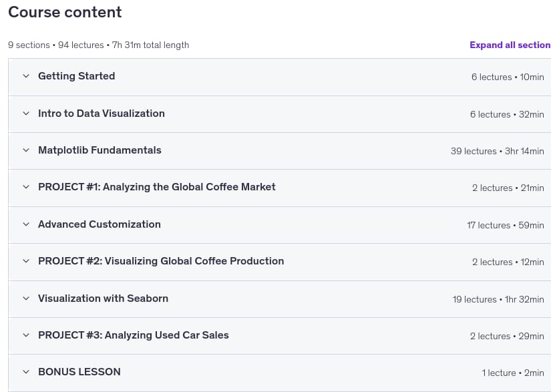The image size is (551, 392).
Task: Select the Intro to Data Visualization title
Action: coord(102,113)
